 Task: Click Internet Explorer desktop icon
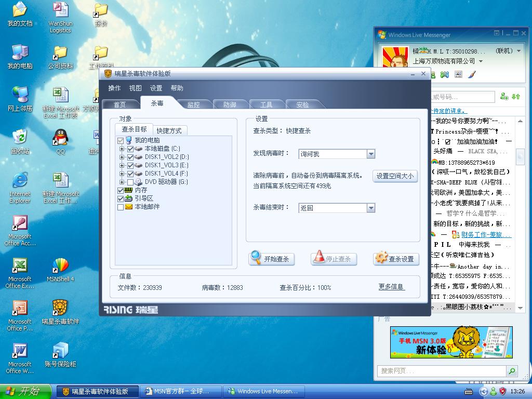pos(20,188)
